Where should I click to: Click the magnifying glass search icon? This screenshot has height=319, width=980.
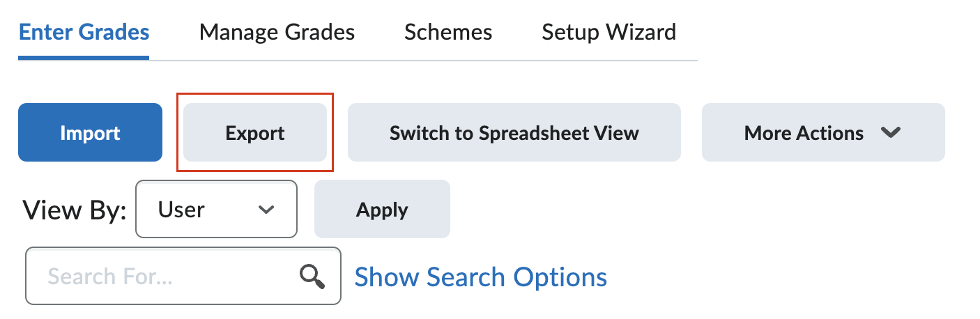(312, 277)
